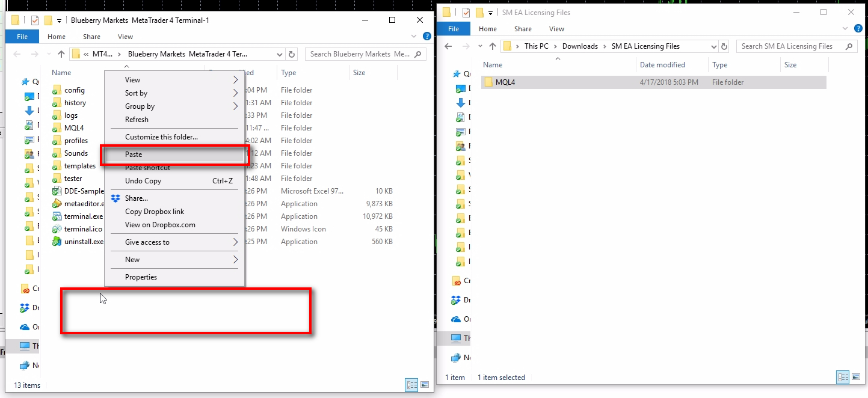Click the DDE-Sample Excel file icon
This screenshot has height=398, width=868.
57,191
